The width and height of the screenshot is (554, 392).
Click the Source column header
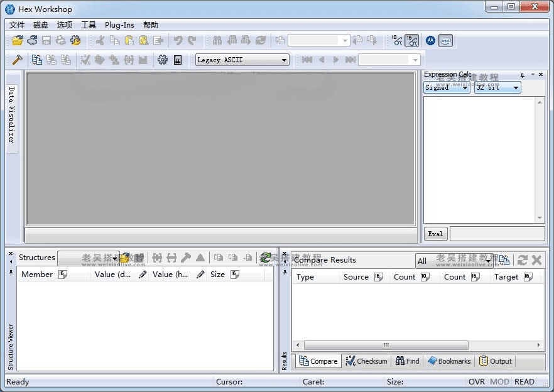[x=364, y=277]
